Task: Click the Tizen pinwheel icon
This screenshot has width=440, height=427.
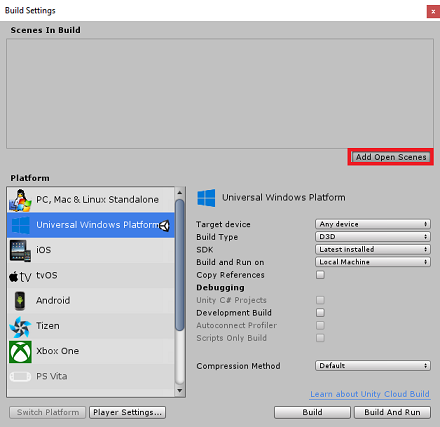Action: click(x=20, y=327)
